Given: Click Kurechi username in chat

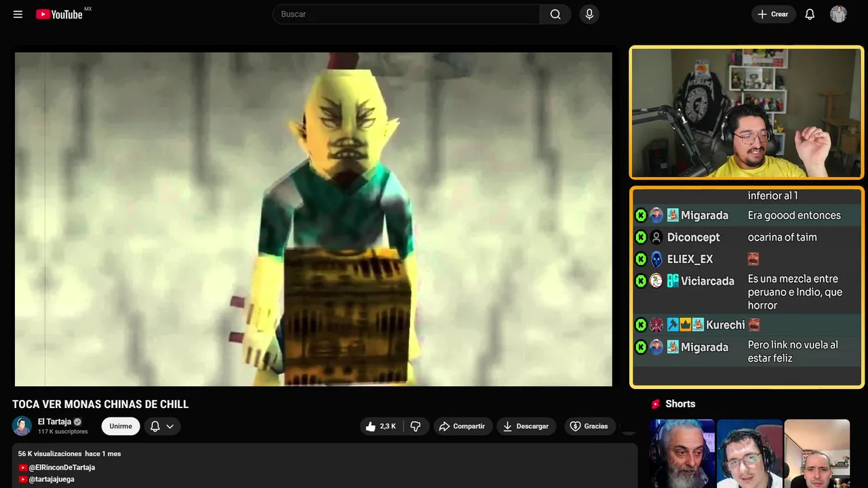Looking at the screenshot, I should pyautogui.click(x=725, y=325).
